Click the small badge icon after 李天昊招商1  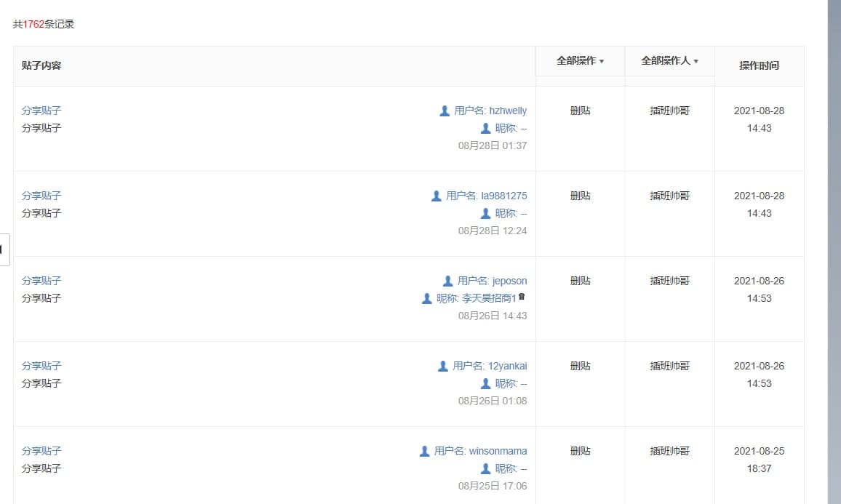coord(522,297)
